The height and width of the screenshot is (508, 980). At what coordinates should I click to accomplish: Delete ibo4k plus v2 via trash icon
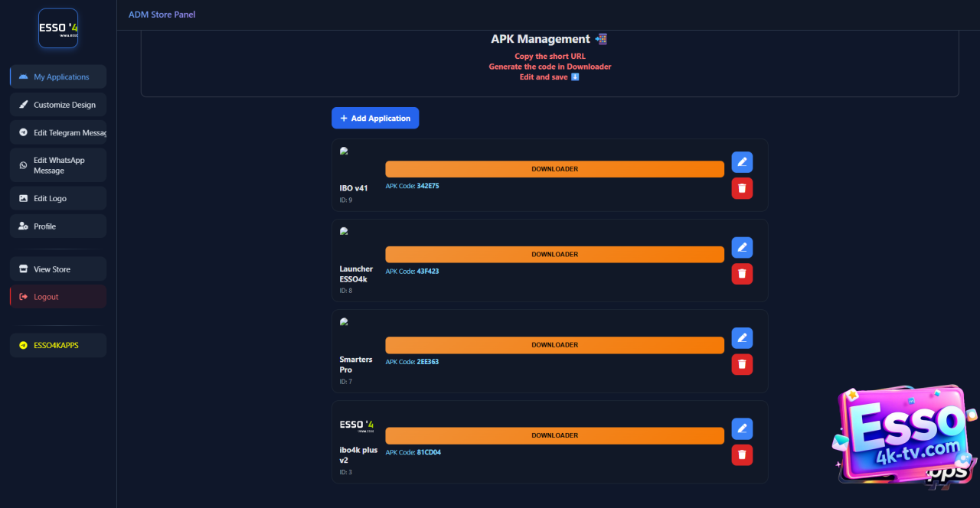pos(742,455)
